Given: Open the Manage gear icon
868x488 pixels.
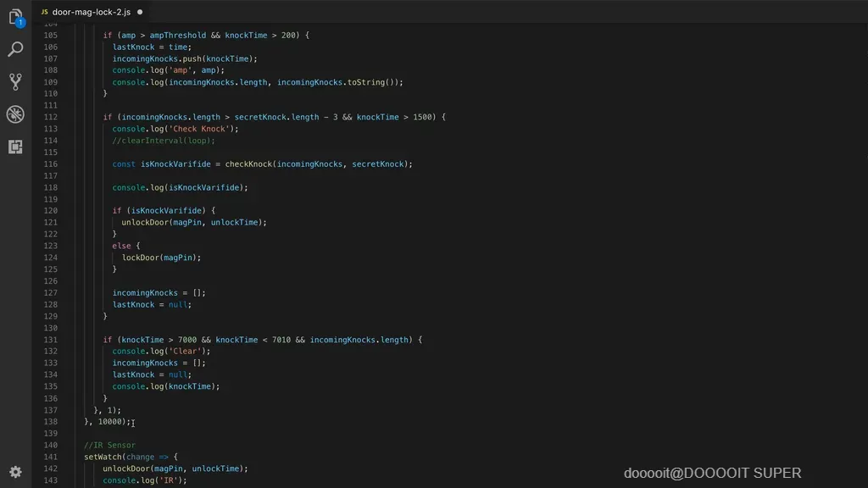Looking at the screenshot, I should 15,472.
